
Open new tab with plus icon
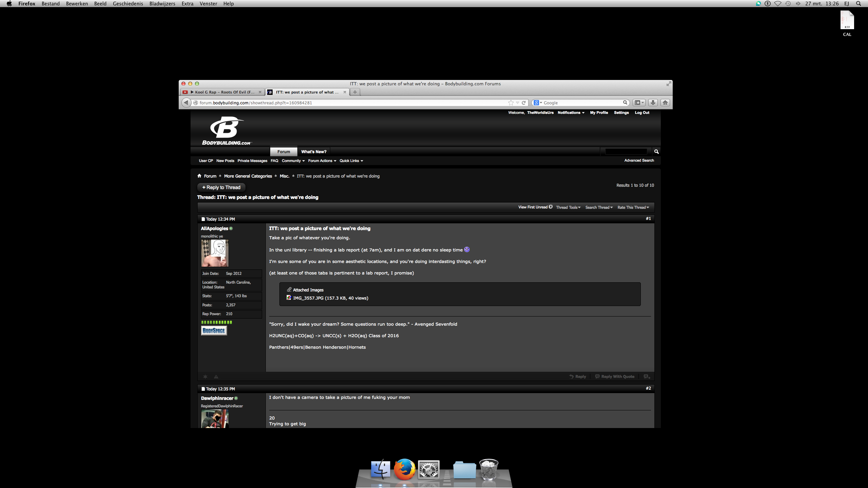355,92
